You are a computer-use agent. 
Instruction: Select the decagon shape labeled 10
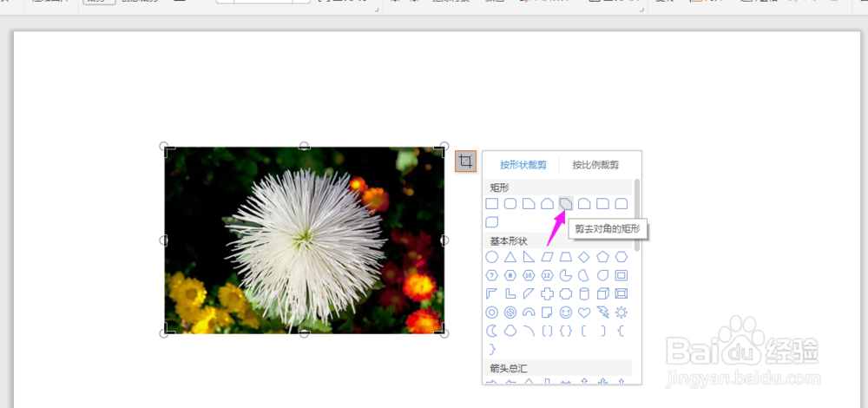click(x=529, y=275)
